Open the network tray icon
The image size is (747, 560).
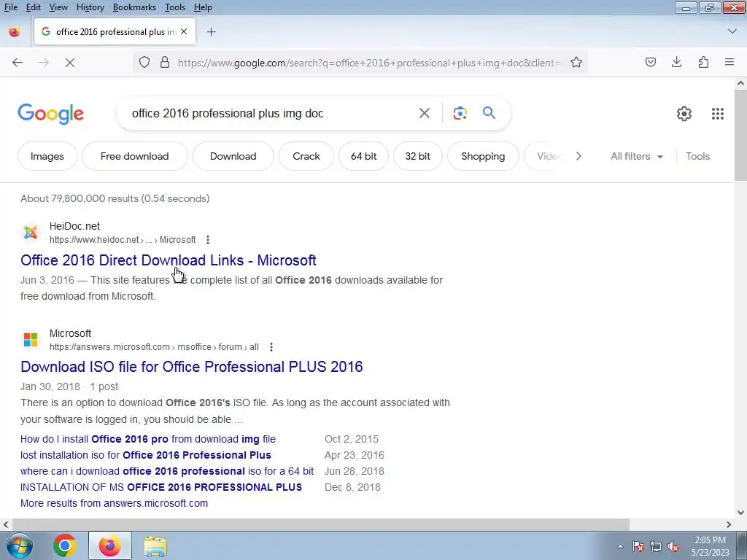pos(656,546)
